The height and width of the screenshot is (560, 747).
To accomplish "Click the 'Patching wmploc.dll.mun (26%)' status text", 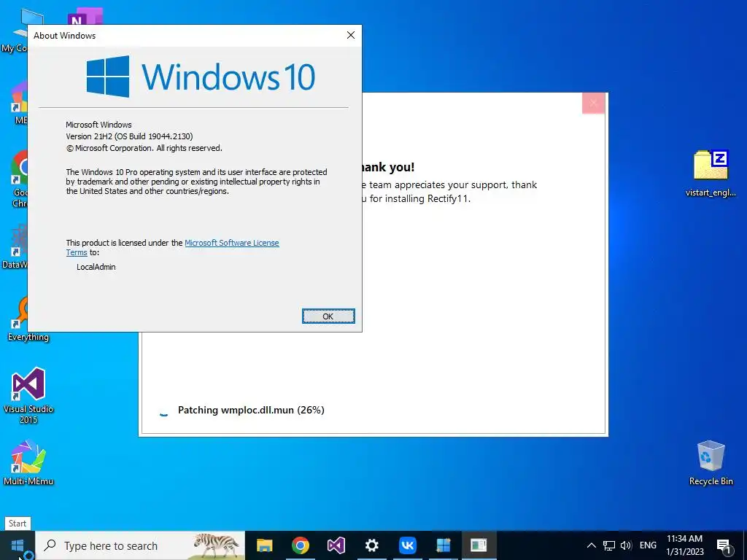I will [x=251, y=410].
